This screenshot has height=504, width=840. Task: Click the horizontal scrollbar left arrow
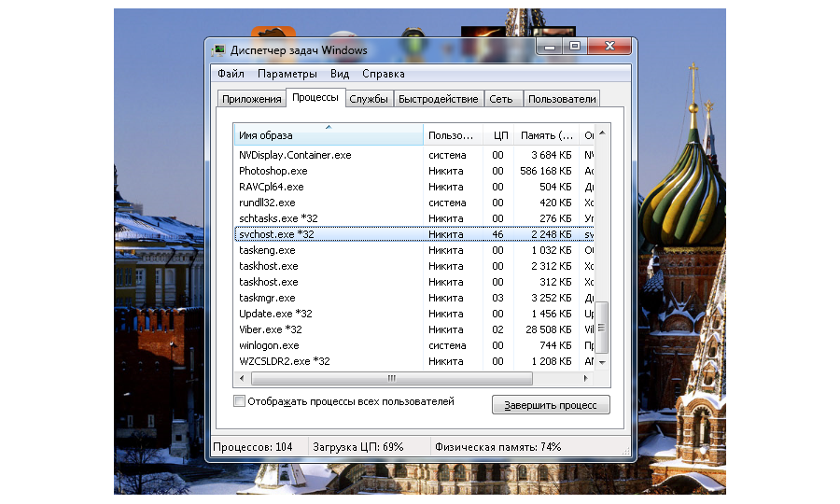242,378
